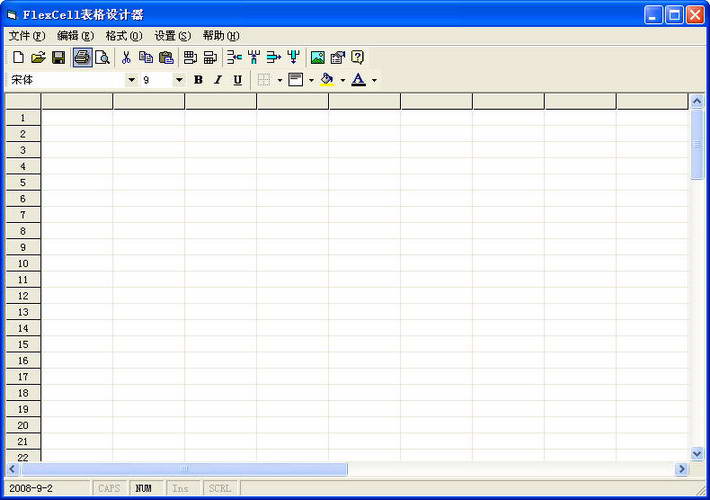710x500 pixels.
Task: Open the 设置(S) menu
Action: (x=173, y=36)
